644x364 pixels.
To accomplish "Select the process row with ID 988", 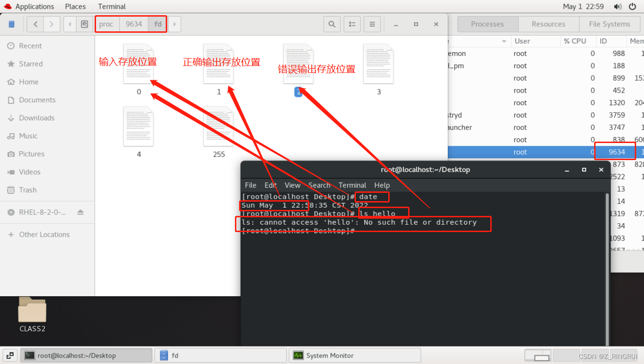I will point(546,54).
